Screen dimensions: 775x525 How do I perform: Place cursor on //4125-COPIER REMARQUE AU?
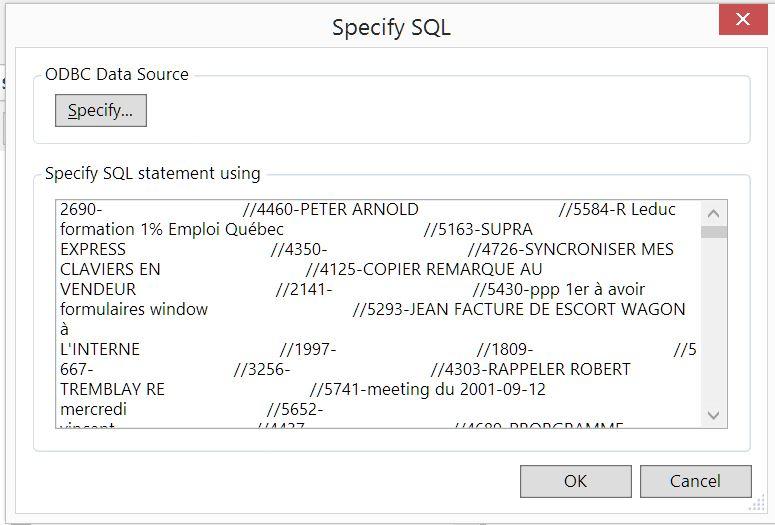pyautogui.click(x=424, y=269)
